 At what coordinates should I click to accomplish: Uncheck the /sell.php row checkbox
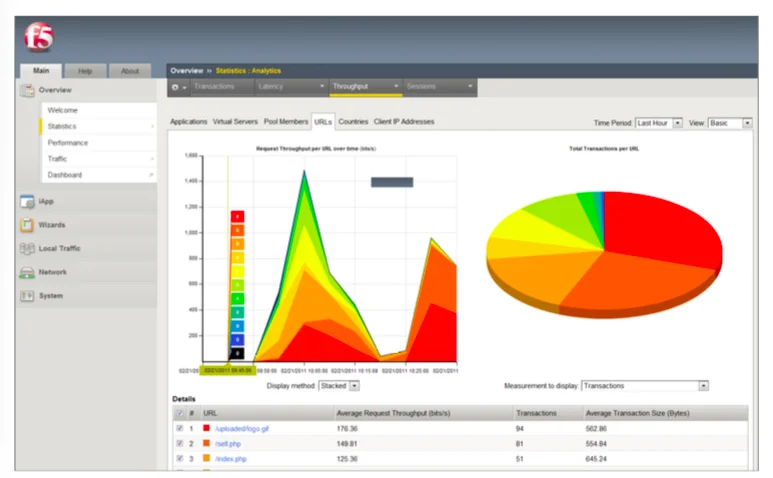point(180,444)
